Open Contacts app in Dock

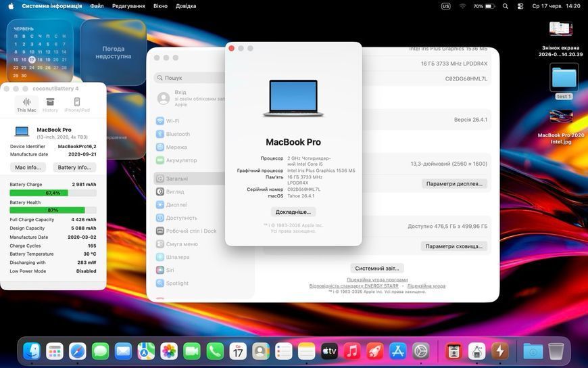(x=261, y=352)
